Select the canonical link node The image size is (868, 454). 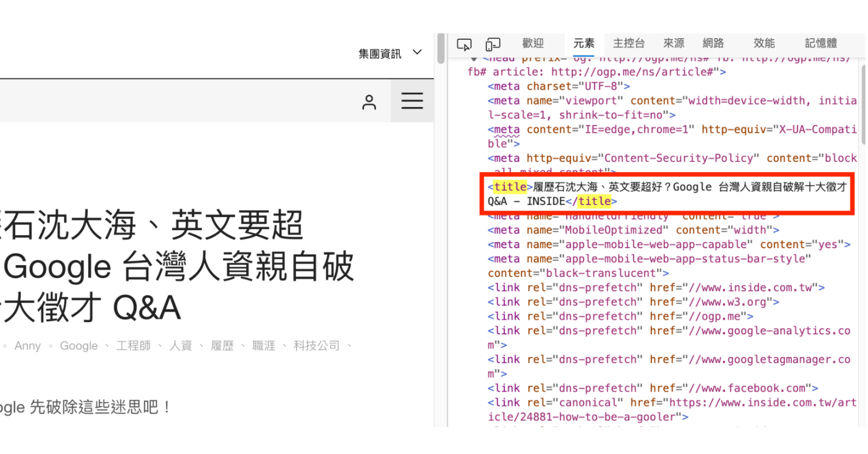[x=672, y=410]
